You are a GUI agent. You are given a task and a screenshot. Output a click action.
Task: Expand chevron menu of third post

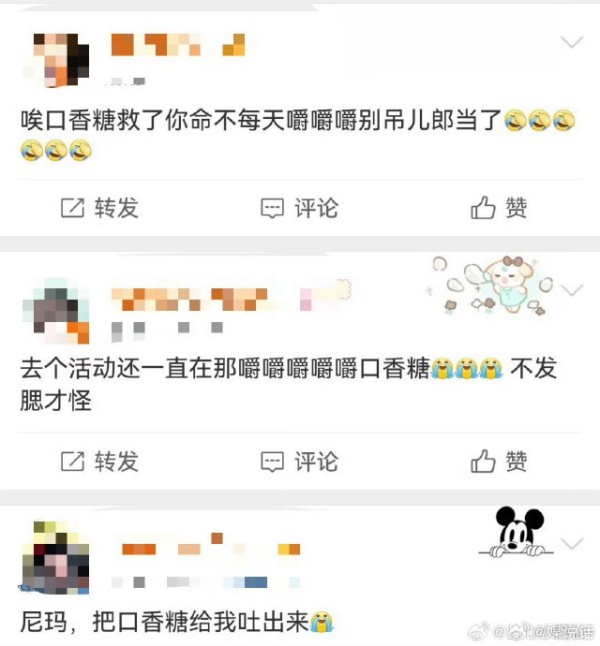click(x=572, y=543)
